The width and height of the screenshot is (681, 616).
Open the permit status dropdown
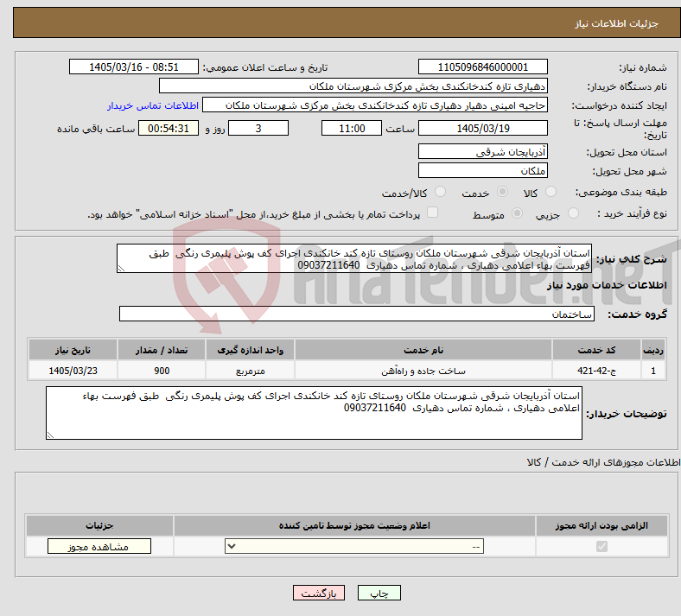[x=354, y=546]
